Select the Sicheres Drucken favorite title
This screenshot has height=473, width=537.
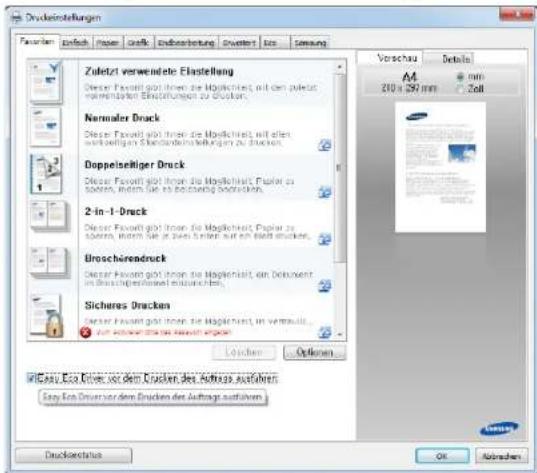127,305
